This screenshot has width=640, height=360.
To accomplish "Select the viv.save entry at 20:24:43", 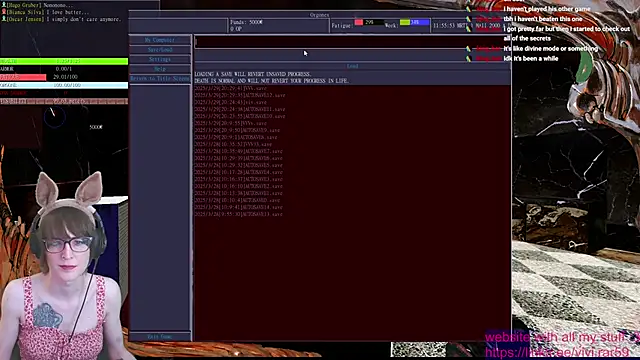I will click(x=231, y=102).
